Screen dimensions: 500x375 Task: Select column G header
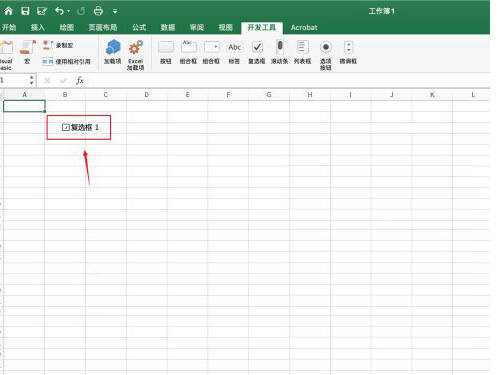[269, 95]
